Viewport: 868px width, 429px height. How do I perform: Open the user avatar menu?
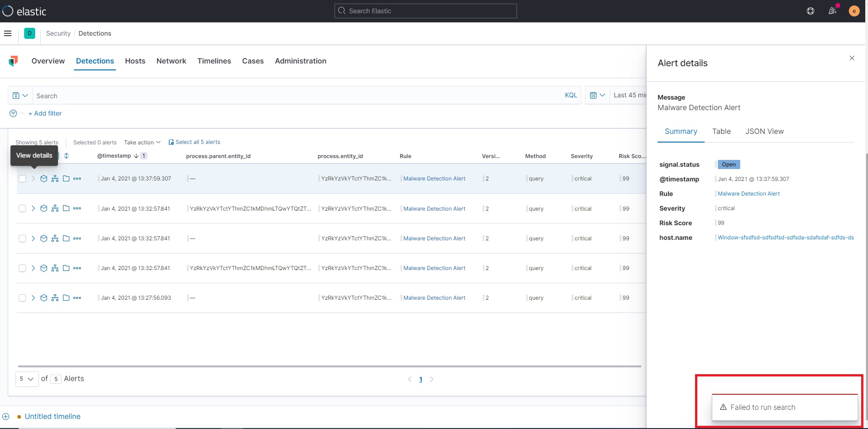coord(854,11)
